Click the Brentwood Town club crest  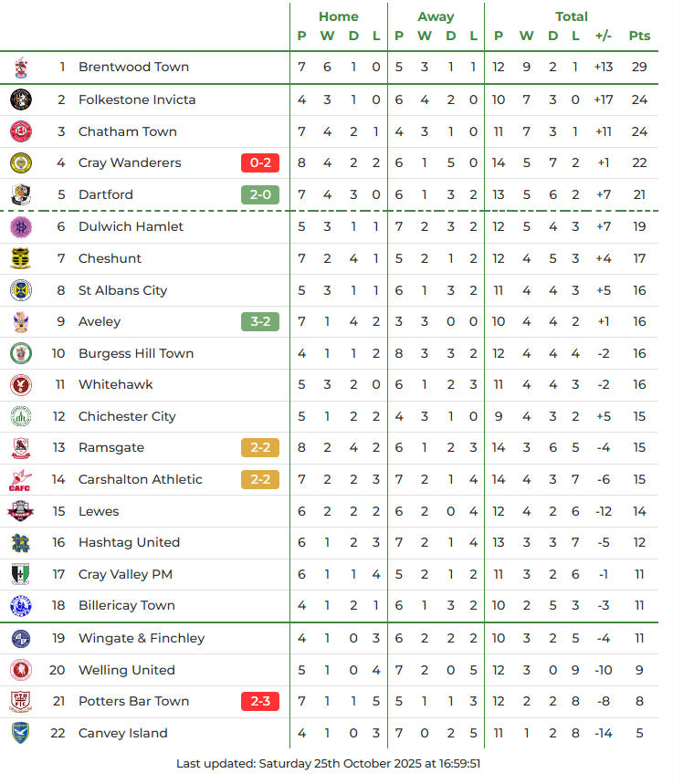click(21, 68)
